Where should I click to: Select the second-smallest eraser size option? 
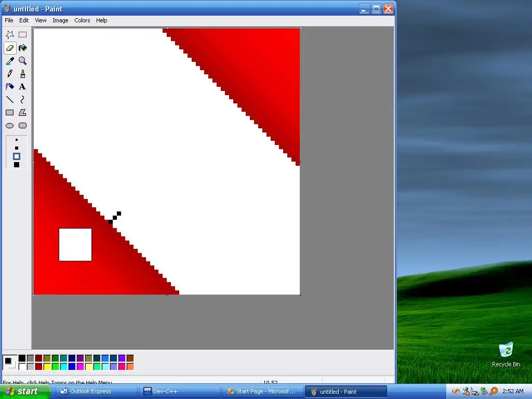17,148
